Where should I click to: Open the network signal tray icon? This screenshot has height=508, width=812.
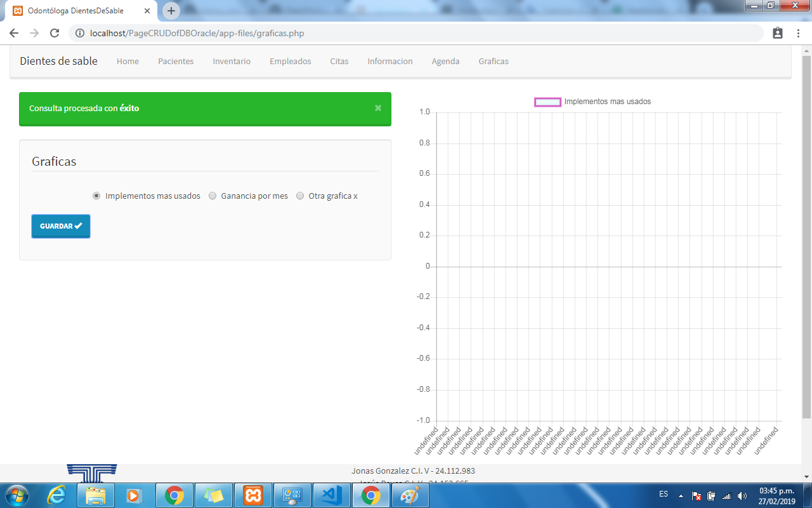(727, 496)
